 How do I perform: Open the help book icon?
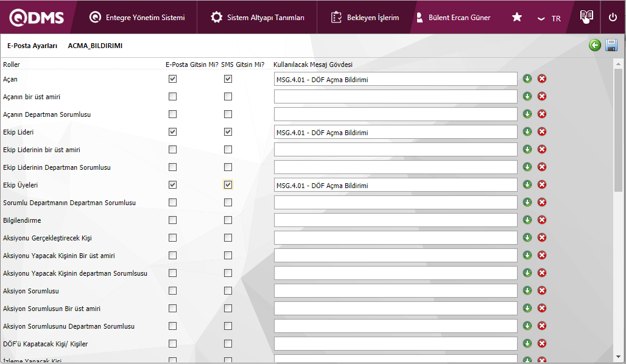pos(586,17)
